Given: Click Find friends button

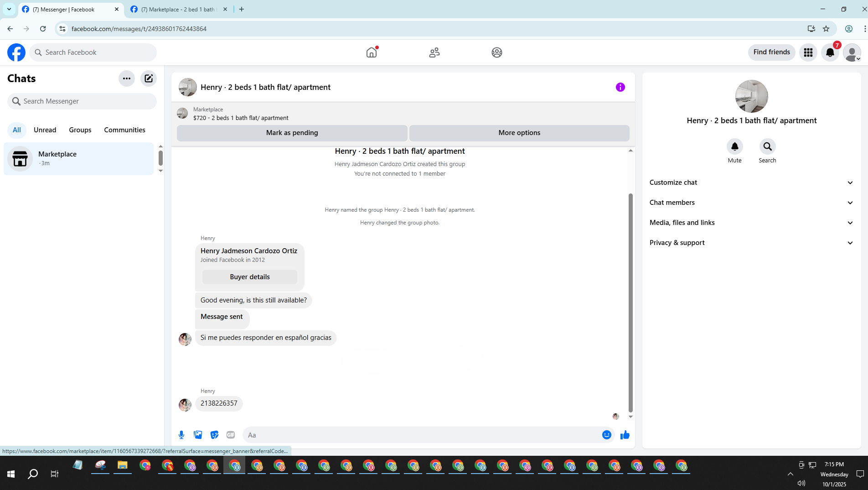Looking at the screenshot, I should [x=772, y=52].
